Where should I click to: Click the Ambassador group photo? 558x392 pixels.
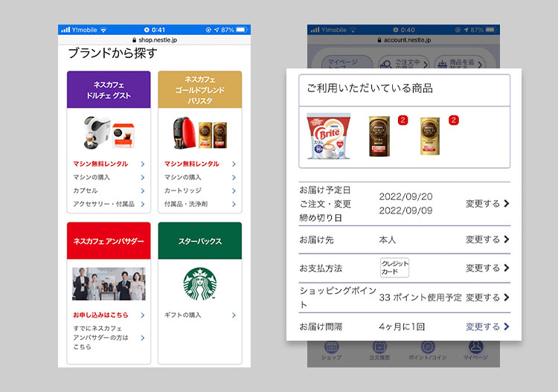(109, 284)
